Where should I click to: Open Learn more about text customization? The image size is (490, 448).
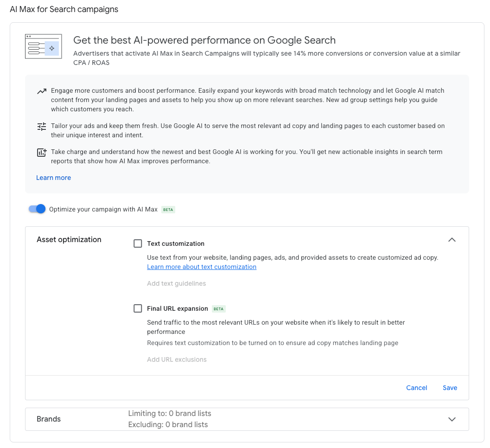click(201, 267)
